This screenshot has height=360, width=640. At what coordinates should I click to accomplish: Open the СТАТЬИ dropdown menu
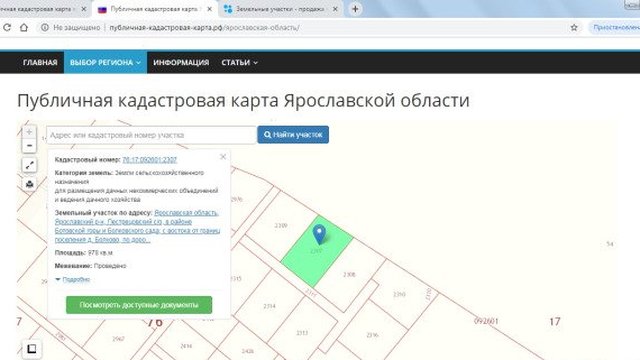pyautogui.click(x=239, y=62)
